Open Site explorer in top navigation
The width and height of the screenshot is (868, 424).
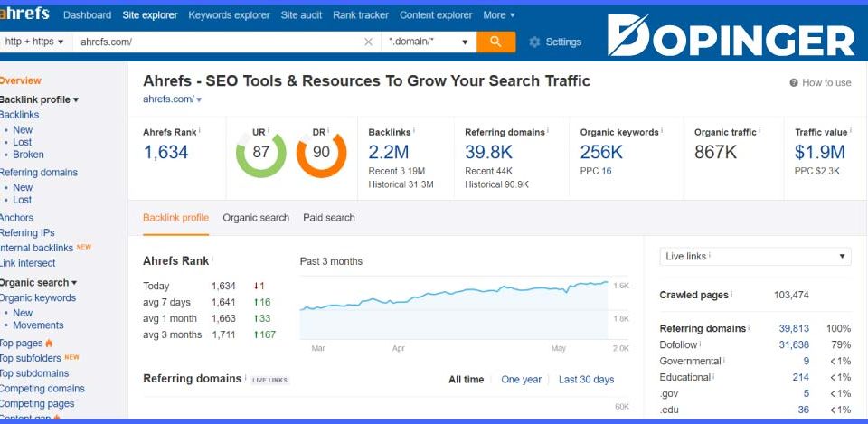click(x=150, y=15)
